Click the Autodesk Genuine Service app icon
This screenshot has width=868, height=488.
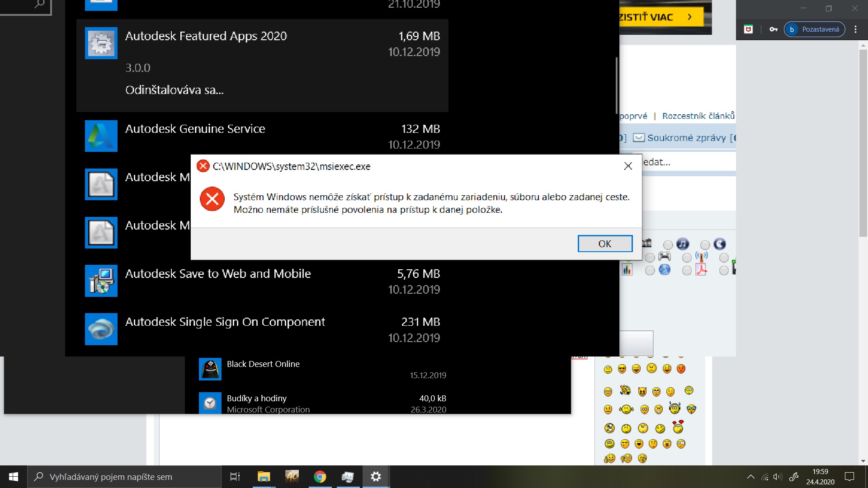click(x=101, y=136)
